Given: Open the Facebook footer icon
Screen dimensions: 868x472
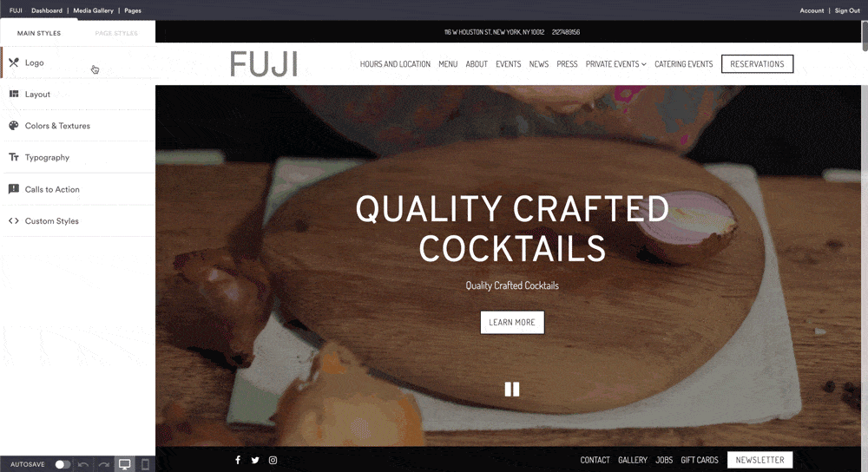Looking at the screenshot, I should pyautogui.click(x=238, y=460).
